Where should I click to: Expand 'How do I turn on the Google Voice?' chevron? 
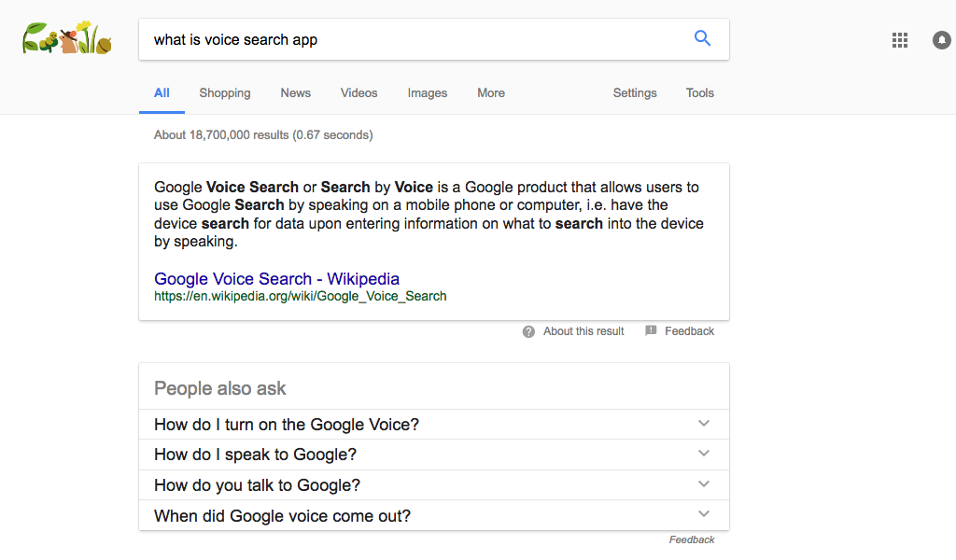pos(704,424)
